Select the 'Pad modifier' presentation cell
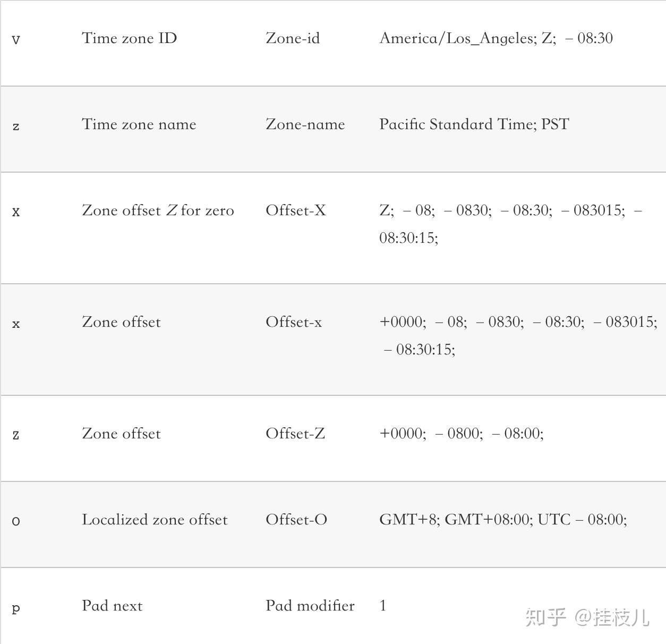 click(x=310, y=606)
